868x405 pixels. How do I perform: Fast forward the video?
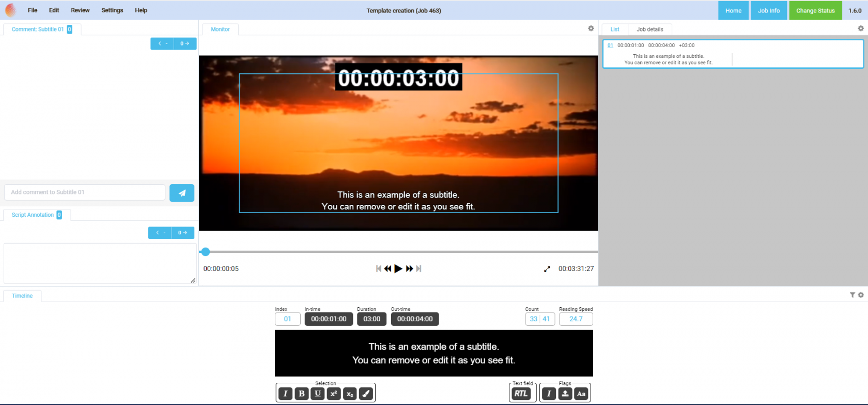(410, 268)
